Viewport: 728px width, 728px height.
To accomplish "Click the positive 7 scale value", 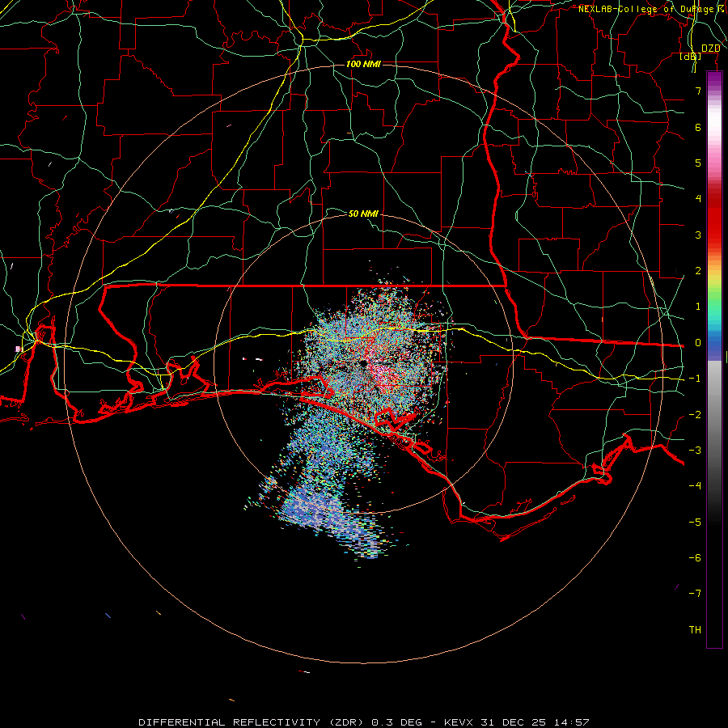I will (x=698, y=91).
